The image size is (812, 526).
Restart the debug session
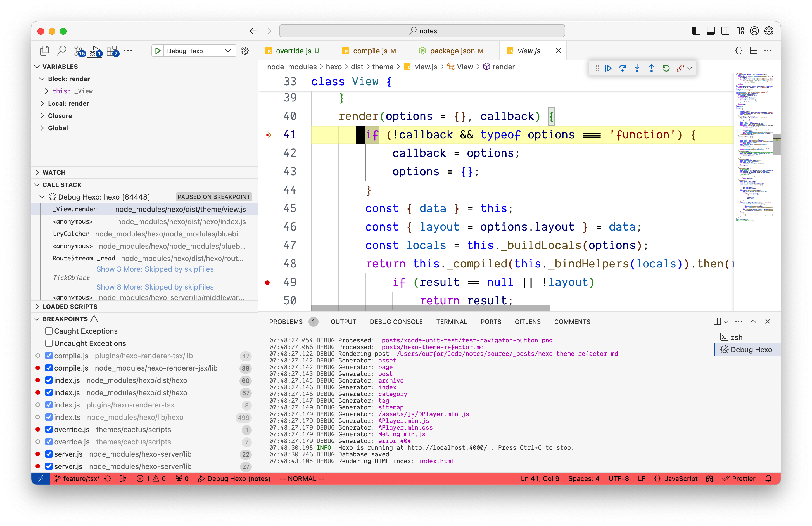(666, 68)
